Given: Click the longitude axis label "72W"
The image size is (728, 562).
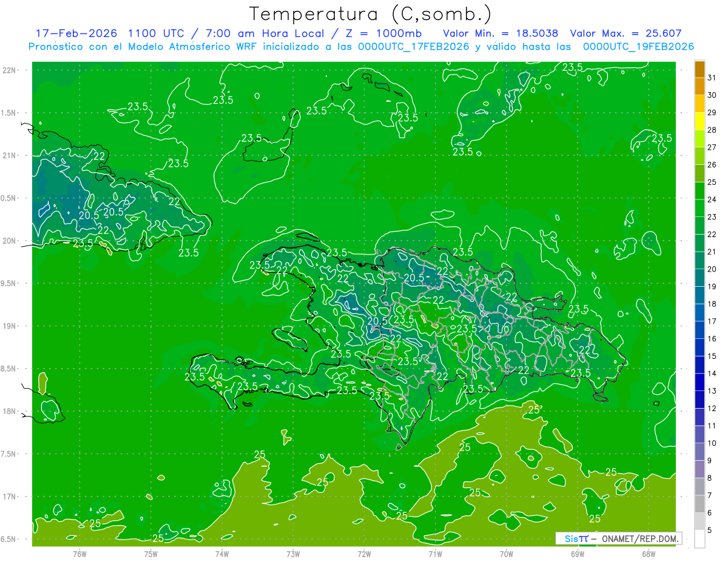Looking at the screenshot, I should [364, 554].
